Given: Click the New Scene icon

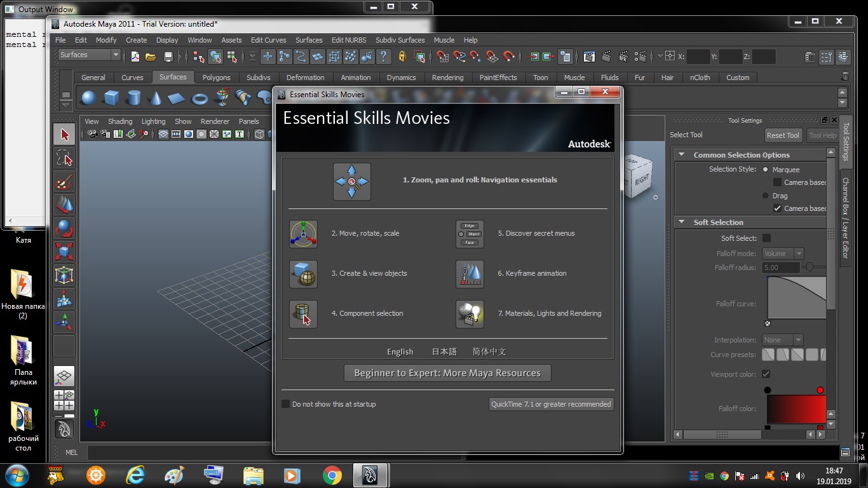Looking at the screenshot, I should click(135, 57).
